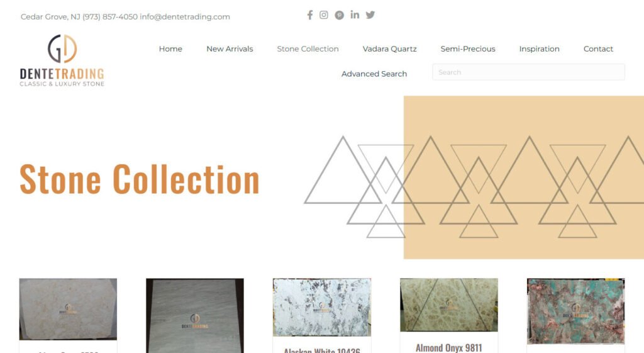The height and width of the screenshot is (353, 644).
Task: Open the gray stone slab thumbnail
Action: click(x=195, y=315)
